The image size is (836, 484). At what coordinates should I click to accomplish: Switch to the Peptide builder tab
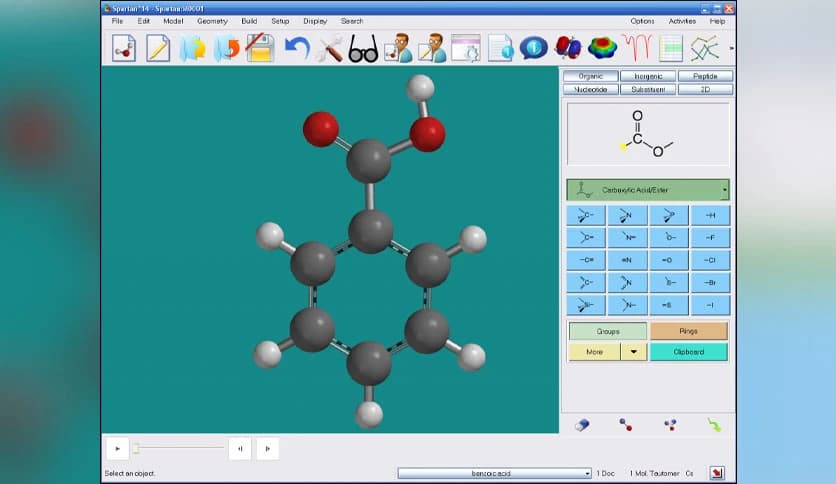(705, 76)
